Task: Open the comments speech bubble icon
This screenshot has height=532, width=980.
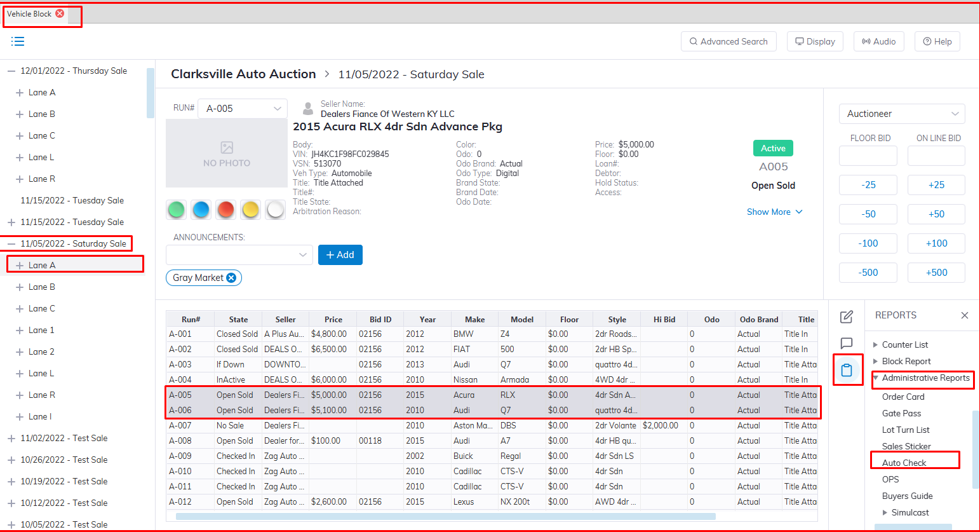Action: coord(847,343)
